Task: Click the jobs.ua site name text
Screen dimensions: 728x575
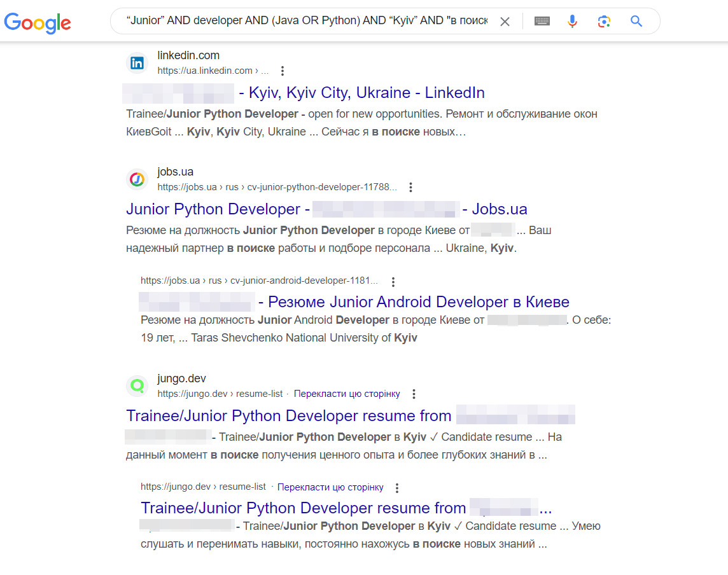Action: pyautogui.click(x=175, y=172)
